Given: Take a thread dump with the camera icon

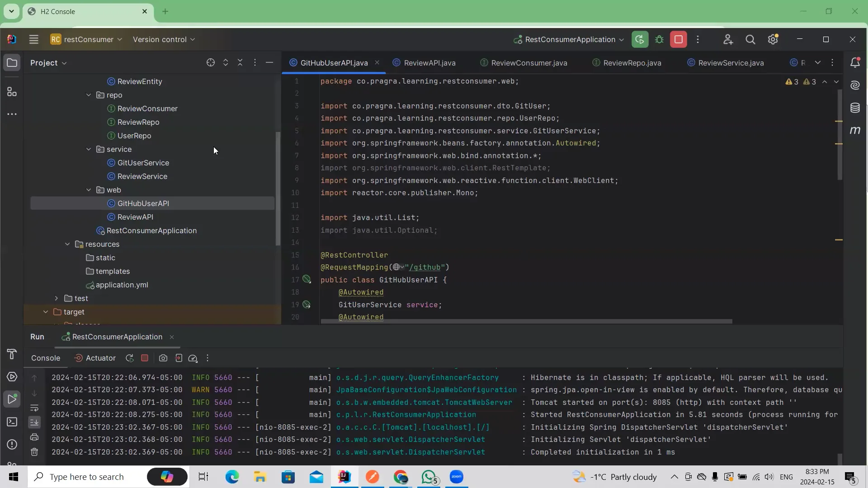Looking at the screenshot, I should point(163,358).
